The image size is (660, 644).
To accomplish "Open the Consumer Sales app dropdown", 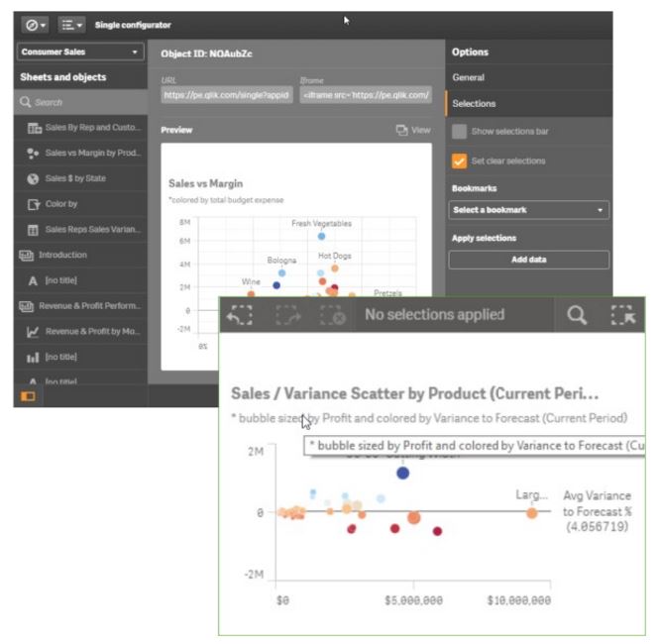I will click(81, 52).
